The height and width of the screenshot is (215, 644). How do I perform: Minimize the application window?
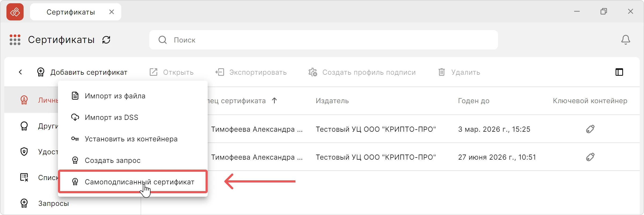pyautogui.click(x=577, y=11)
